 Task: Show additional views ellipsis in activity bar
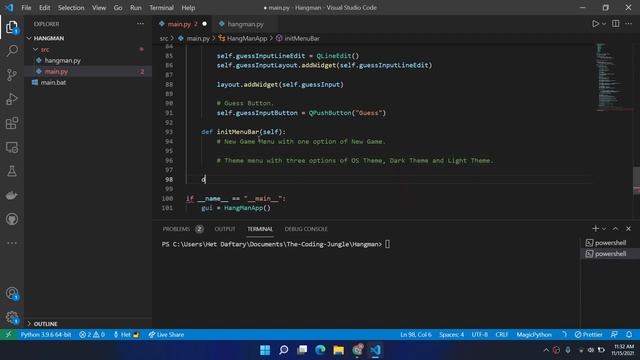pyautogui.click(x=12, y=243)
